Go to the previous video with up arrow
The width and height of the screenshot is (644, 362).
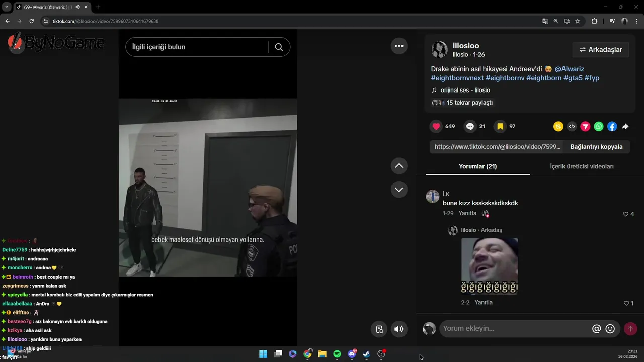pyautogui.click(x=399, y=166)
